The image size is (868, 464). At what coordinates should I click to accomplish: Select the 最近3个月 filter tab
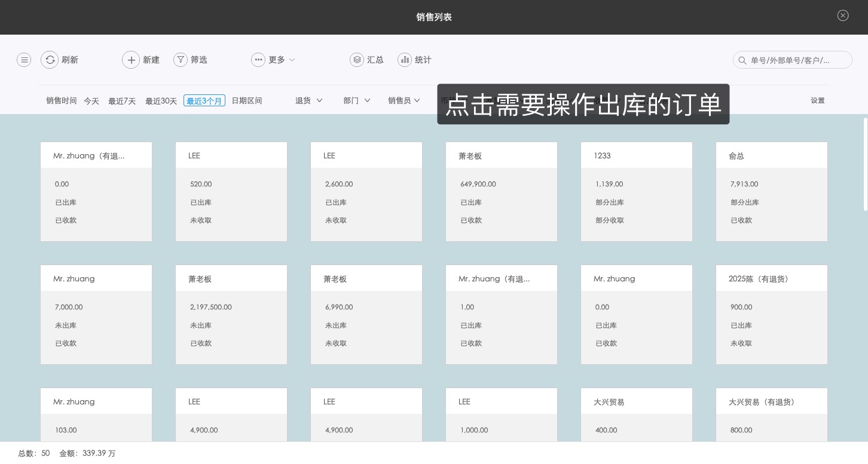(204, 100)
